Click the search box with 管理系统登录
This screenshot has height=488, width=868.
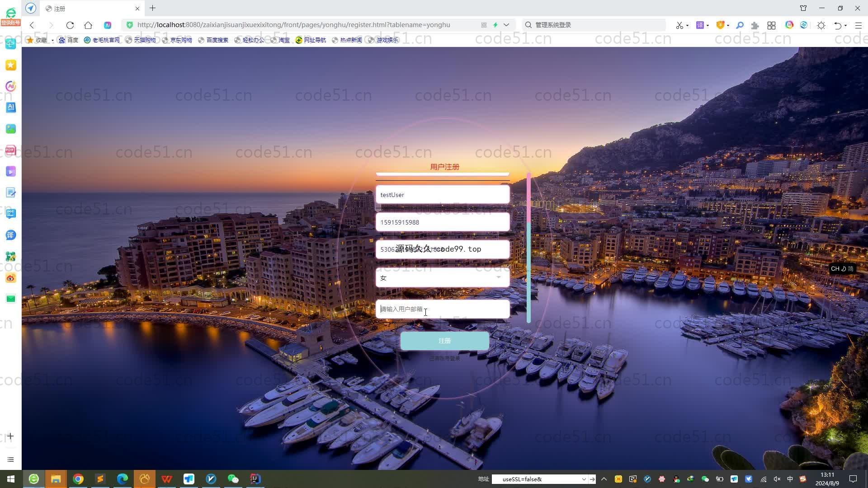point(594,25)
